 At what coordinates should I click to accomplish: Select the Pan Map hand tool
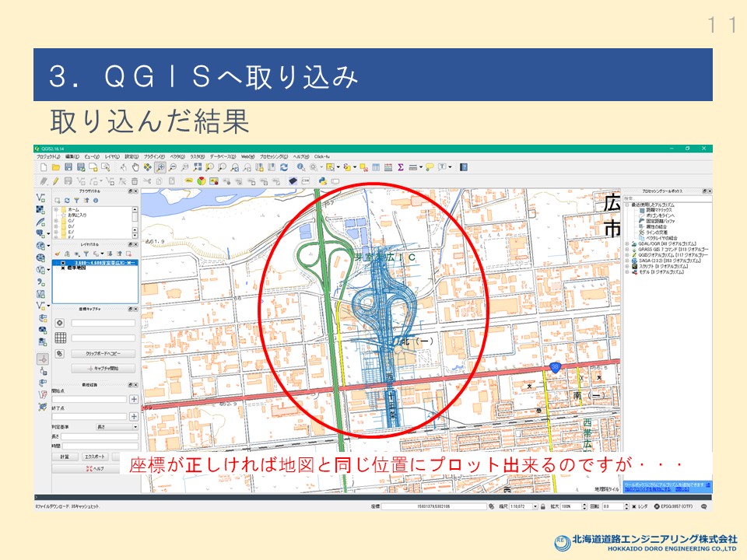(135, 167)
